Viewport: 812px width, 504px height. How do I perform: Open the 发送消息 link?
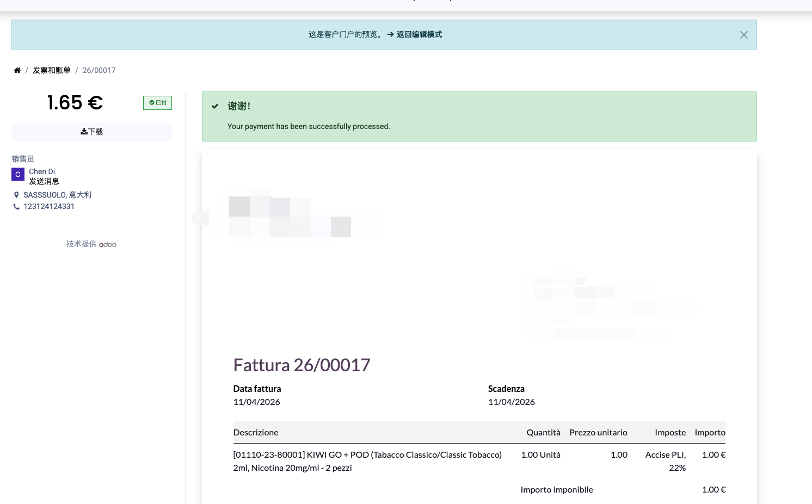(44, 181)
